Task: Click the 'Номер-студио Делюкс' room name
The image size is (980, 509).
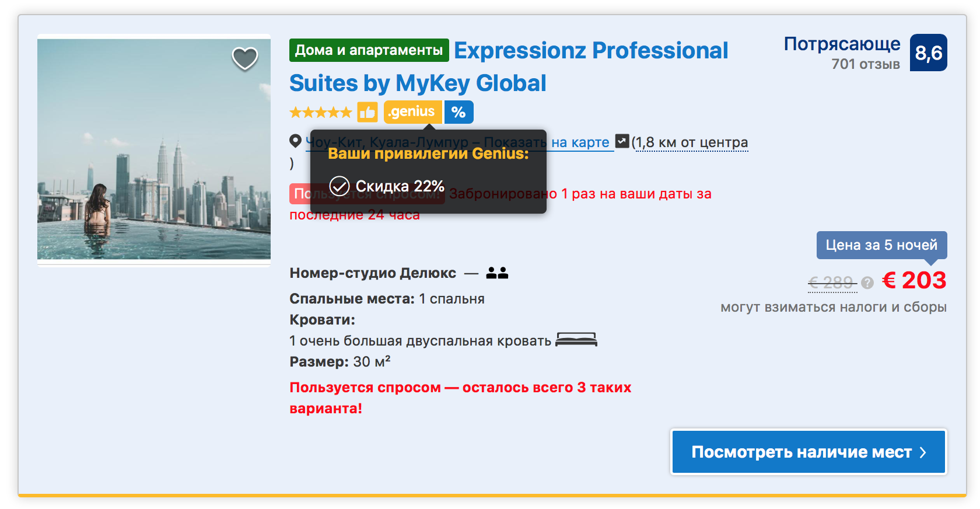Action: point(373,273)
